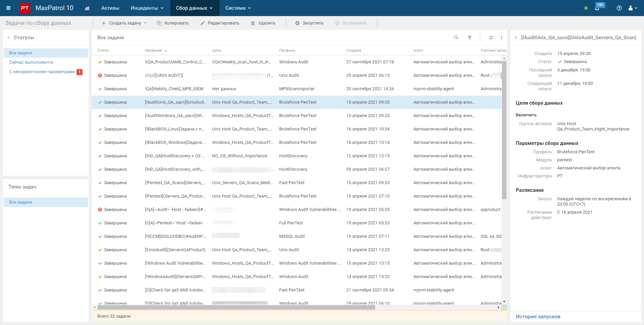Collapse the Статусы side panel
The width and height of the screenshot is (644, 325).
pos(8,38)
